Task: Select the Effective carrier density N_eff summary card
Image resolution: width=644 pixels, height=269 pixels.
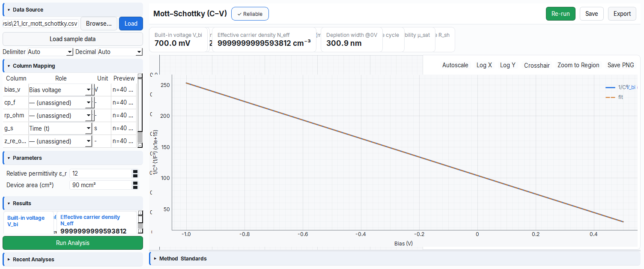Action: click(x=264, y=39)
